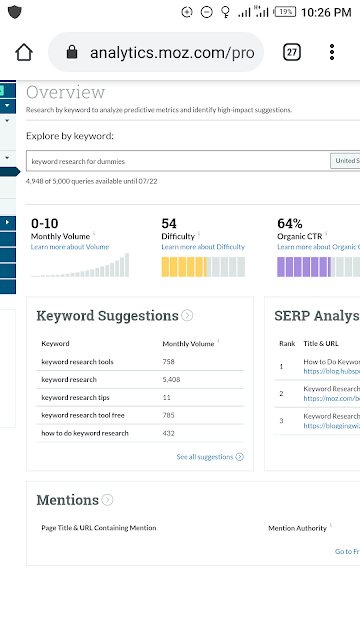Expand the first sidebar dropdown arrow
Image resolution: width=360 pixels, height=640 pixels.
(x=7, y=105)
